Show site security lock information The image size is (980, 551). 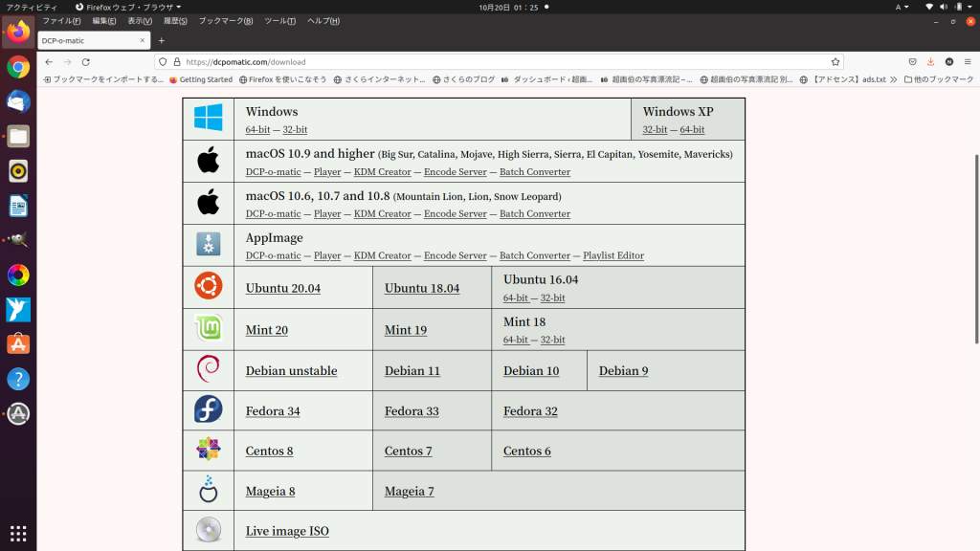(x=177, y=62)
